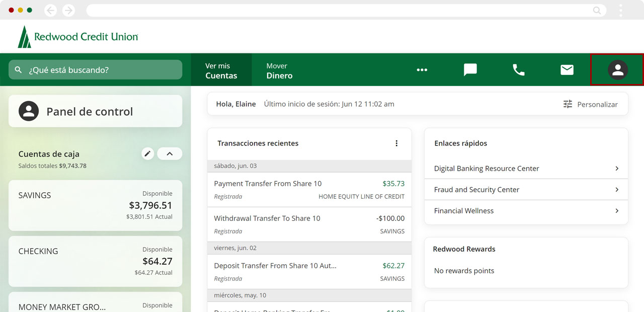Click the Redwood Credit Union logo

click(78, 37)
